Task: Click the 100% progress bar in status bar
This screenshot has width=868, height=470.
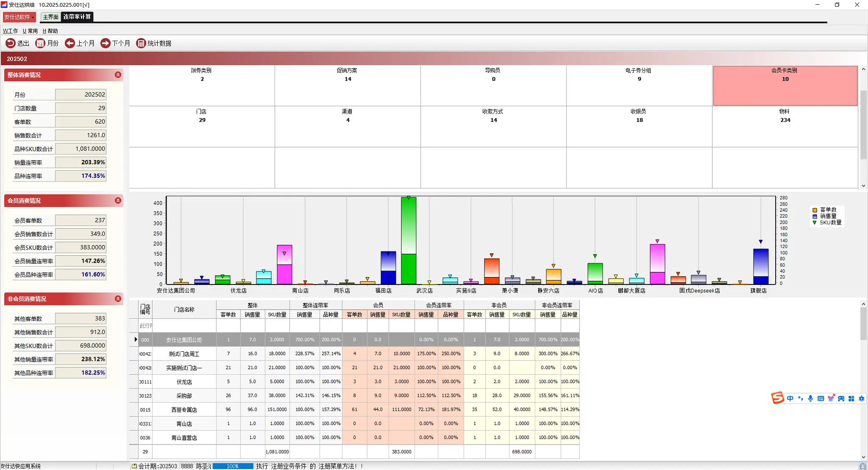Action: pyautogui.click(x=233, y=466)
